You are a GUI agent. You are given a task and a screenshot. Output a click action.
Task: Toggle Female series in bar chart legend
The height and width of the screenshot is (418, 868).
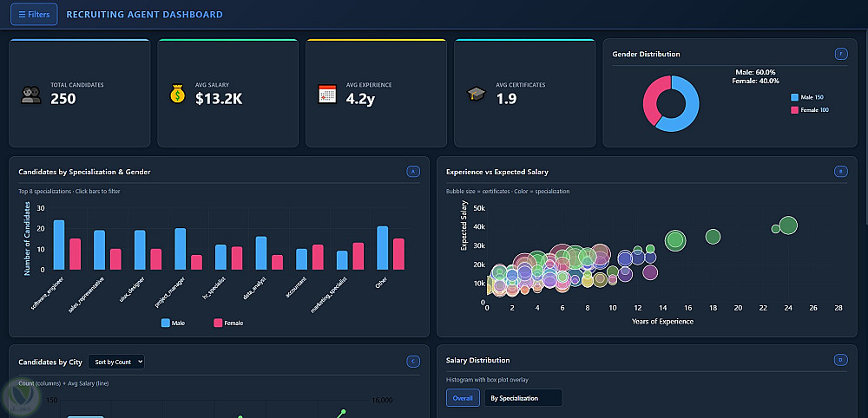tap(228, 323)
